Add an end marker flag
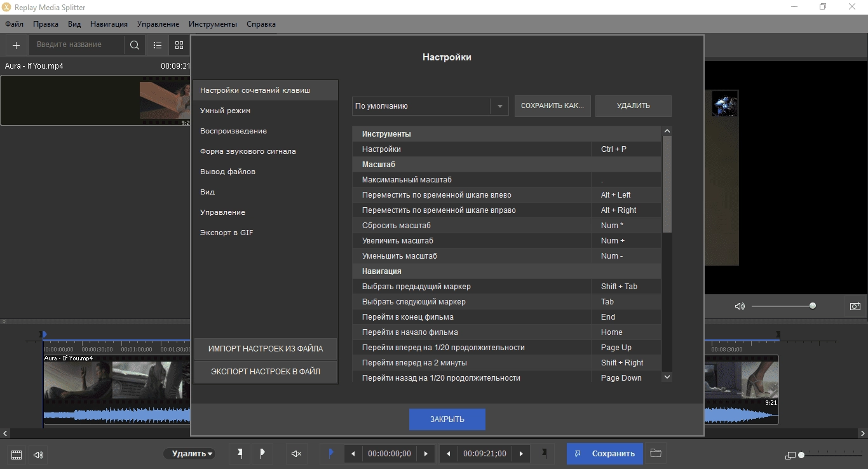Image resolution: width=868 pixels, height=469 pixels. 262,454
